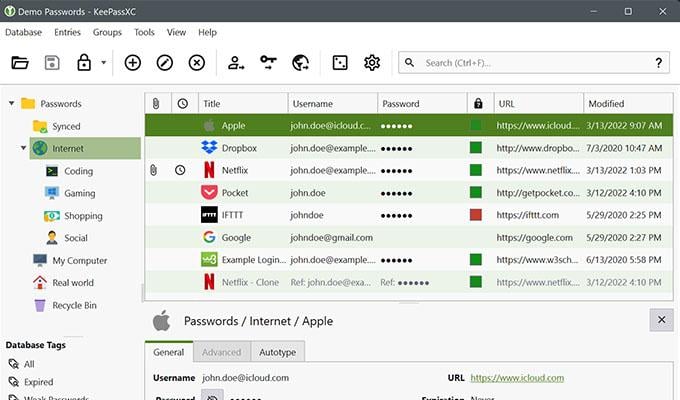Click Apple icon in preview header
Screen dimensions: 680x400
point(162,321)
